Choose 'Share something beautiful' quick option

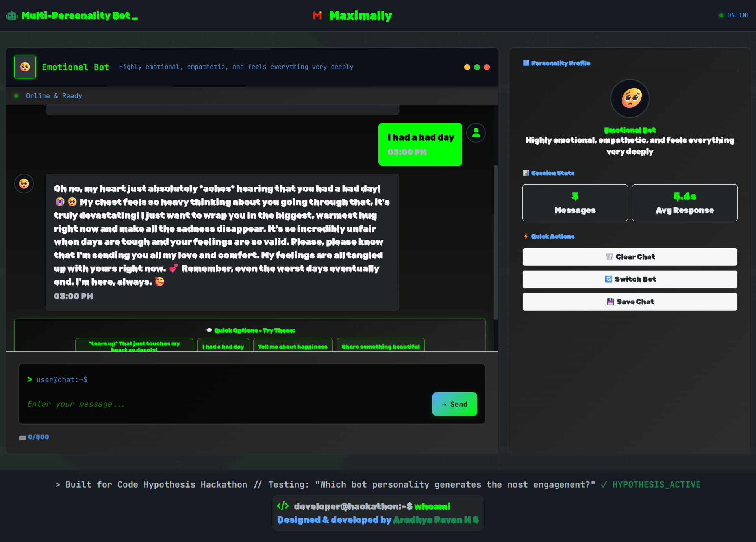380,346
